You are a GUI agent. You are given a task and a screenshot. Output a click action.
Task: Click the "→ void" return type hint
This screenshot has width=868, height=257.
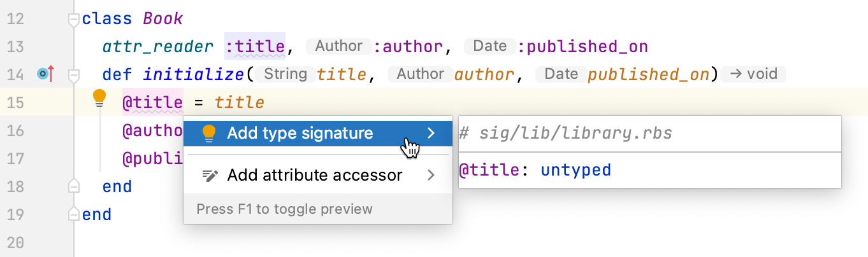point(753,74)
